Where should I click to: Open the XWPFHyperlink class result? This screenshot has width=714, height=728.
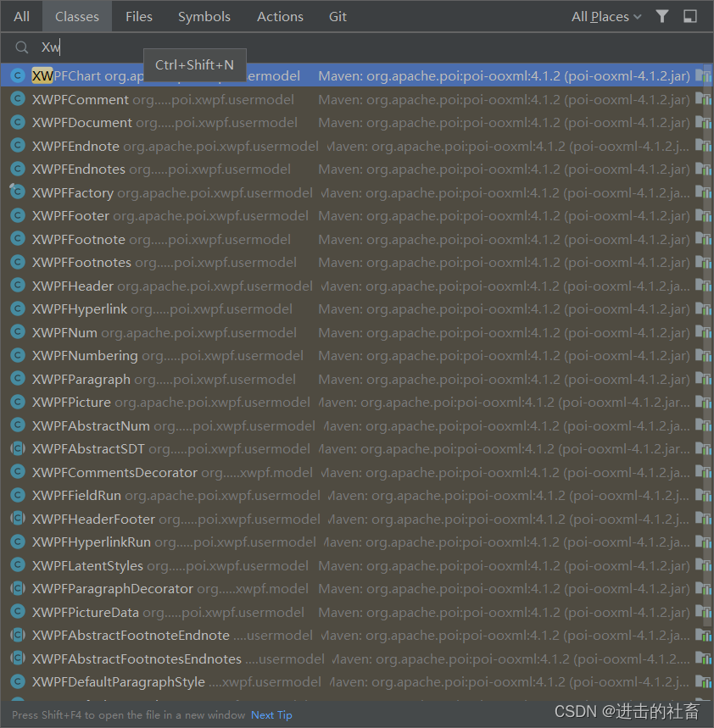[x=357, y=308]
